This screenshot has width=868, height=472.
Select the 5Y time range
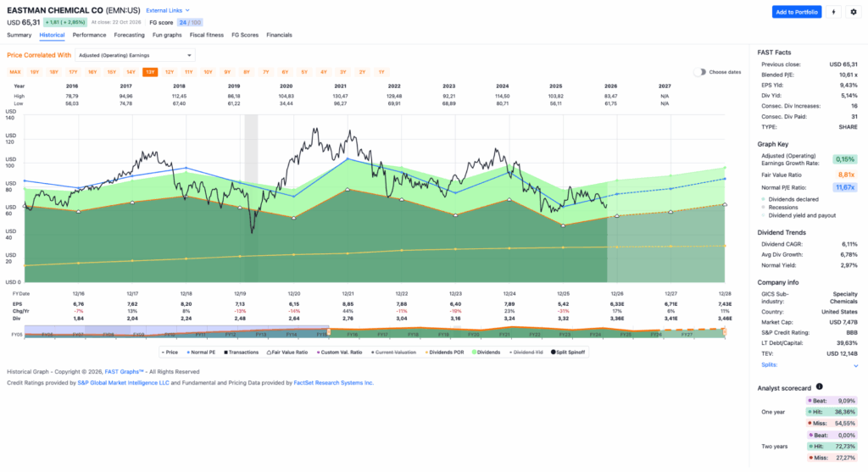pyautogui.click(x=304, y=72)
